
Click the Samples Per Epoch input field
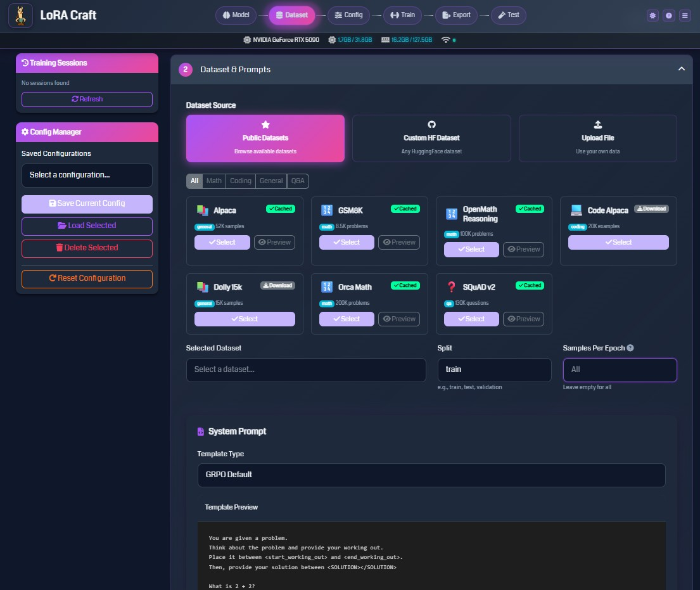point(619,369)
